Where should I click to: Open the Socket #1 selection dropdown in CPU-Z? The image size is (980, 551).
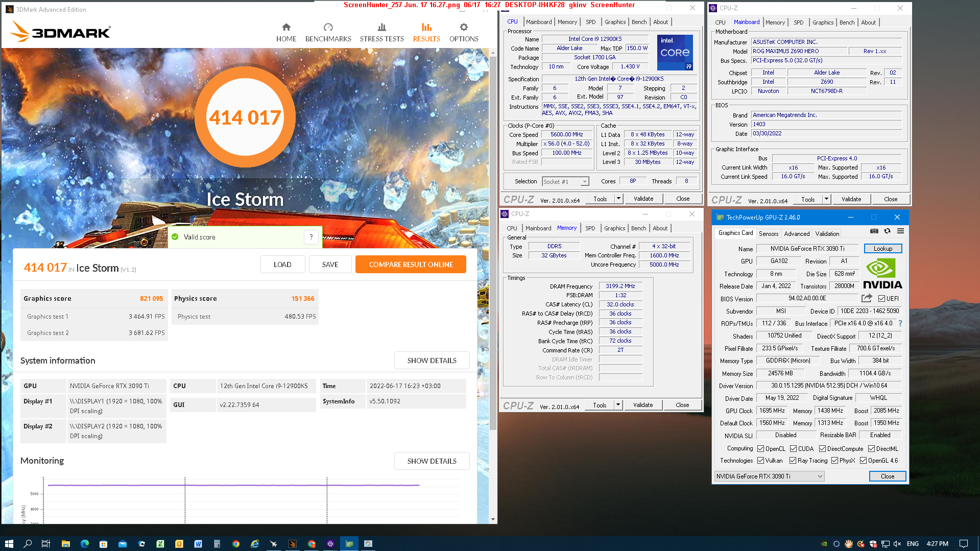click(x=565, y=182)
